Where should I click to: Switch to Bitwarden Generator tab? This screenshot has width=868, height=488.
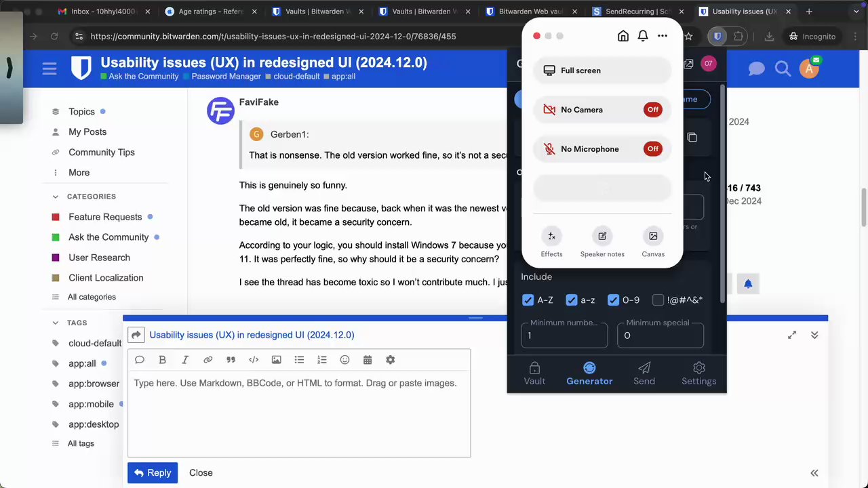point(589,373)
